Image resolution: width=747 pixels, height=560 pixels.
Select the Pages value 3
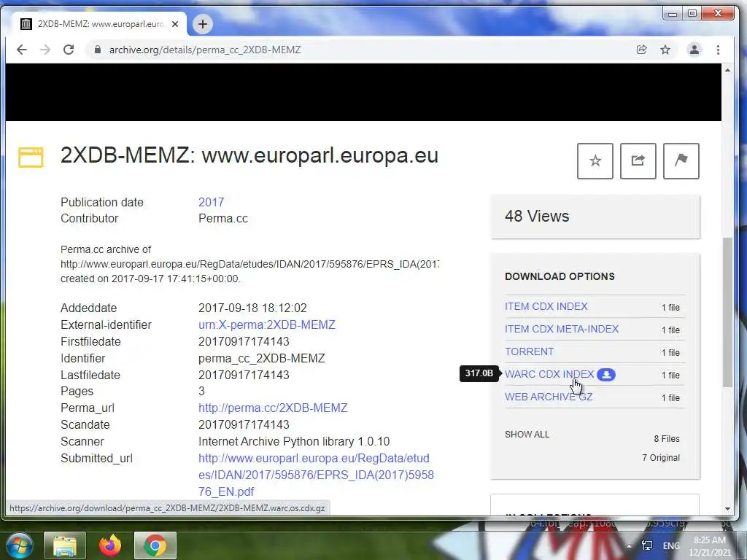pyautogui.click(x=201, y=391)
